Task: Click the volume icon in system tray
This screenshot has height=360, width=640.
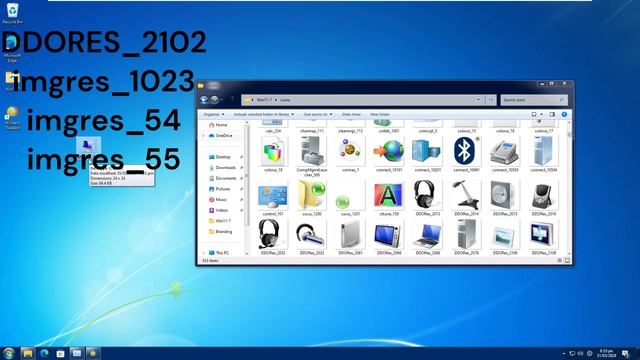Action: click(580, 353)
